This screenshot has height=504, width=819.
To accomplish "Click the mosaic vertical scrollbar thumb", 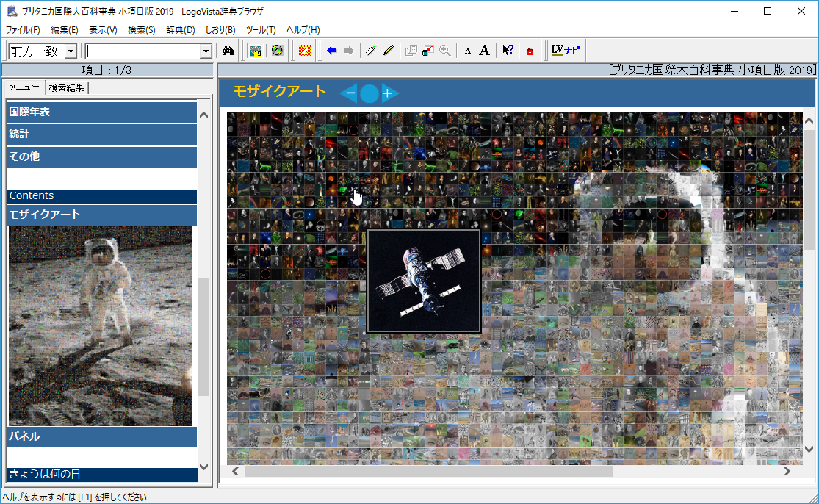I will point(809,190).
